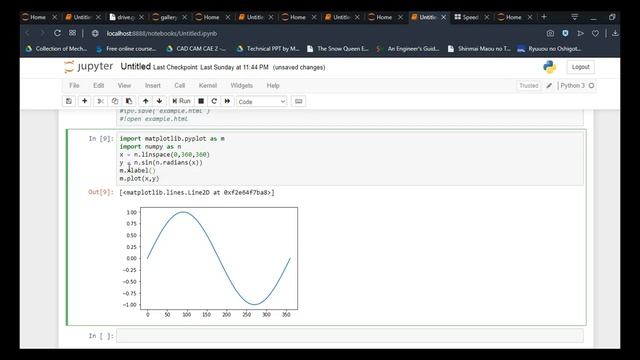Restart the kernel with the circular arrow icon
This screenshot has height=360, width=640.
pyautogui.click(x=214, y=101)
